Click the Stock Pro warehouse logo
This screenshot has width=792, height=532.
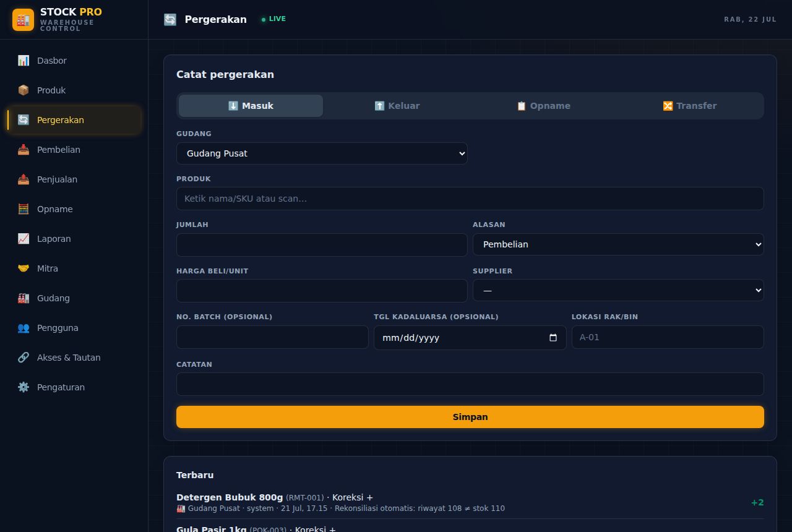click(24, 20)
